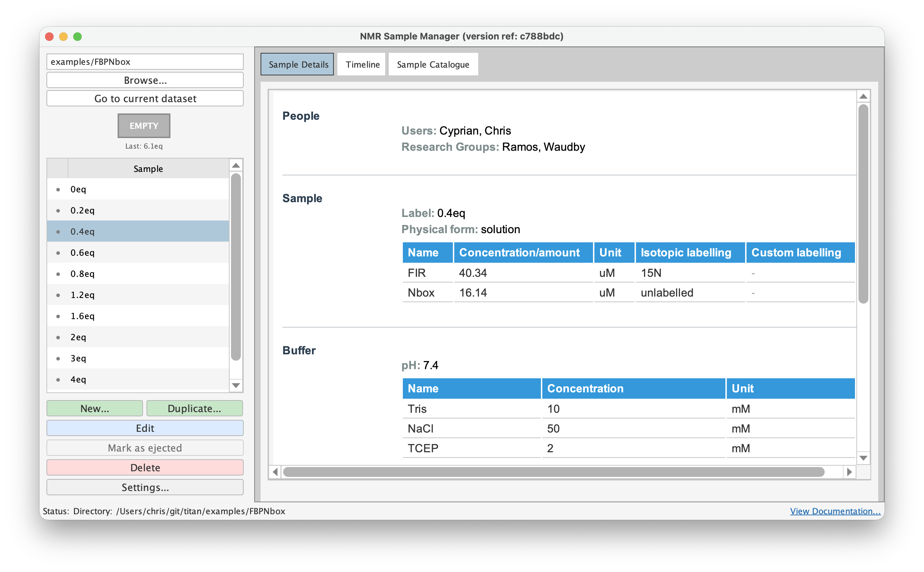This screenshot has height=572, width=924.
Task: Open the Sample Catalogue tab
Action: click(x=433, y=64)
